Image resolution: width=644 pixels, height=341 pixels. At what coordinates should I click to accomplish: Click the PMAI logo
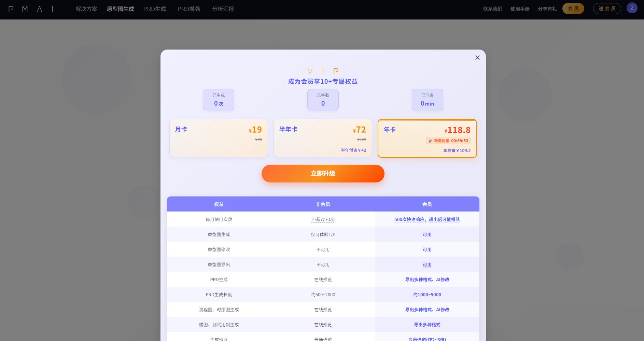(x=31, y=9)
